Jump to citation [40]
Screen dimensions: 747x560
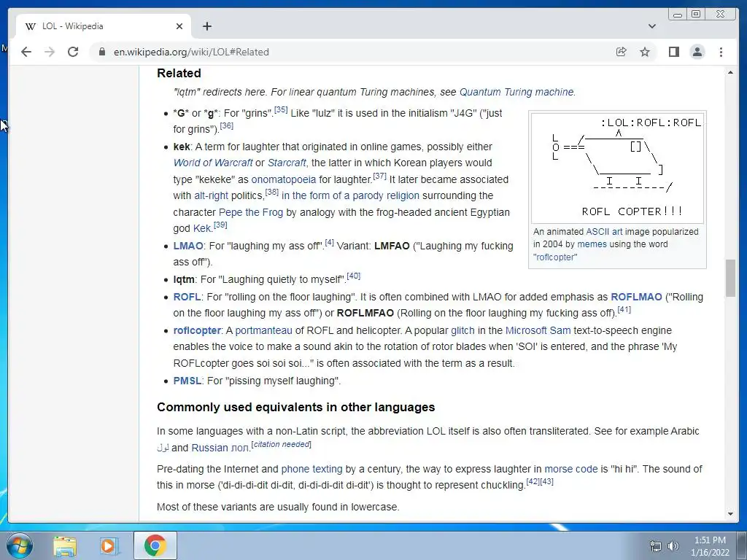pos(354,276)
